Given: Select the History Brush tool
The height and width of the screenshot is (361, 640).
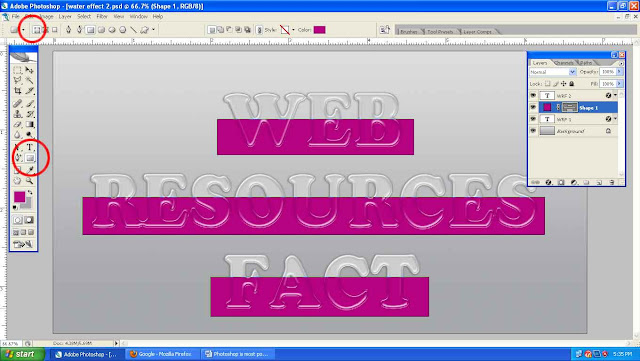Looking at the screenshot, I should click(29, 114).
